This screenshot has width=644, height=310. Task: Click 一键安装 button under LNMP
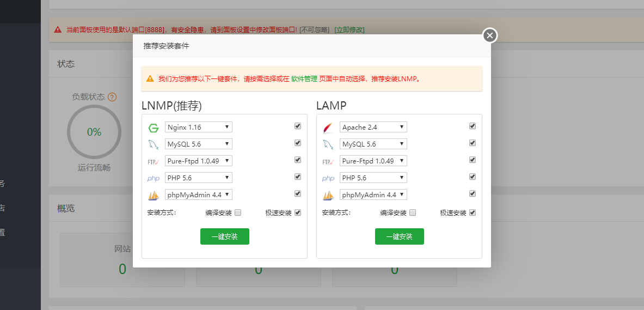(x=224, y=236)
